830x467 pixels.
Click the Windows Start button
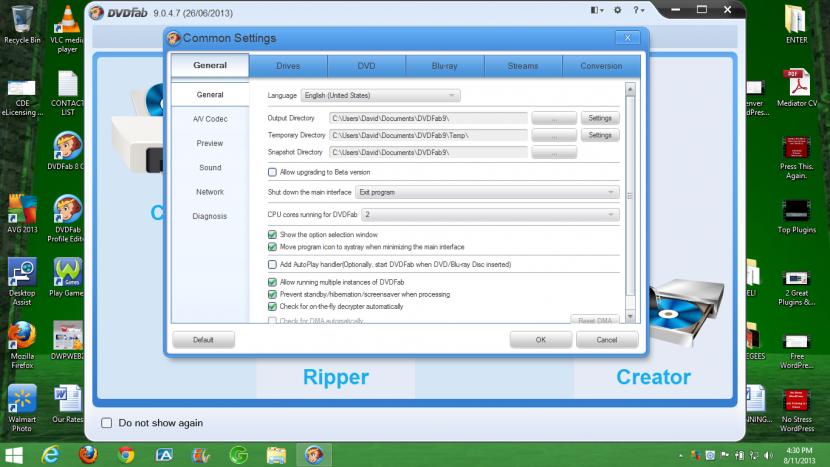pyautogui.click(x=14, y=455)
